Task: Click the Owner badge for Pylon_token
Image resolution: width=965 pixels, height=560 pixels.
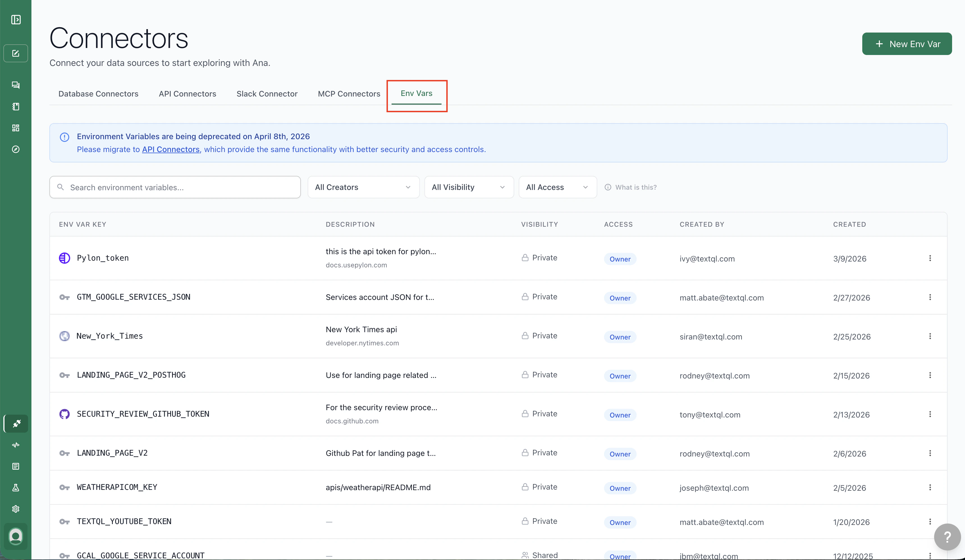Action: point(620,259)
